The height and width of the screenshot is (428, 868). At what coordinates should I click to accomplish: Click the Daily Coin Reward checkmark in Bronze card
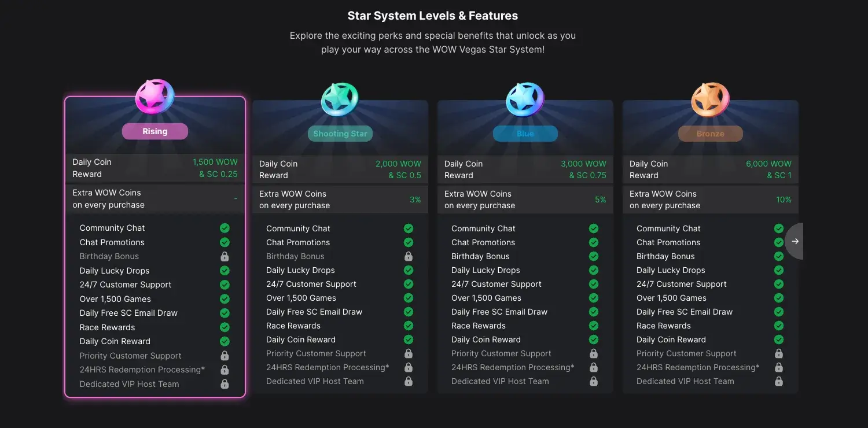(x=779, y=340)
